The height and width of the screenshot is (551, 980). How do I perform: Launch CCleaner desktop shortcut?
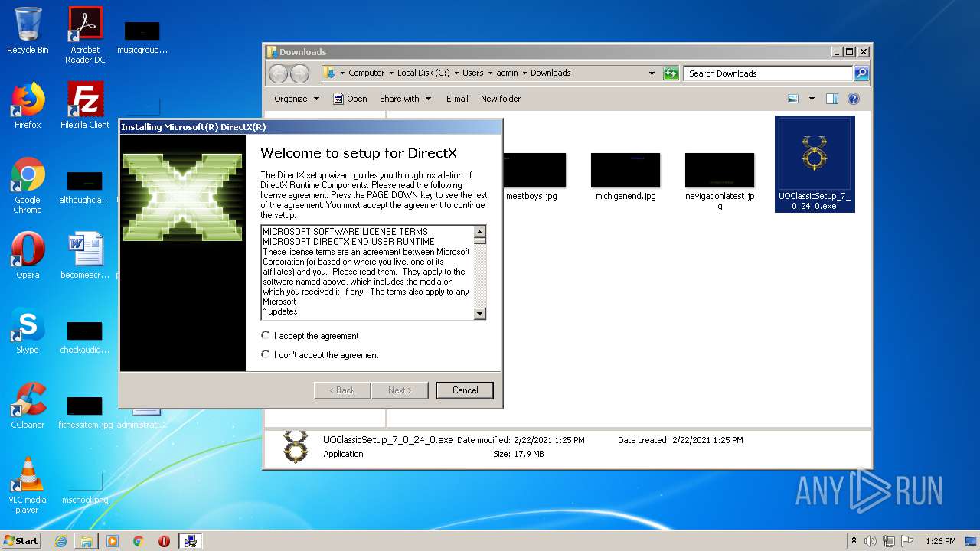[x=28, y=406]
